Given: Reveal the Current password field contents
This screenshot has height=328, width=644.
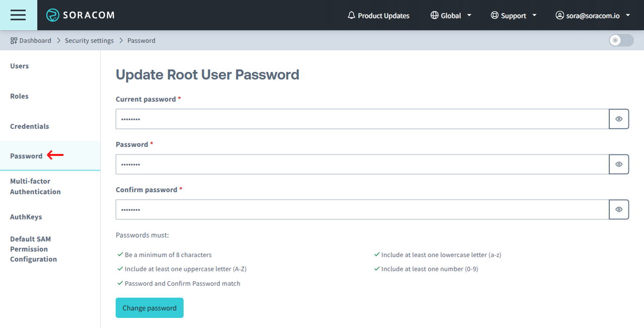Looking at the screenshot, I should click(619, 119).
